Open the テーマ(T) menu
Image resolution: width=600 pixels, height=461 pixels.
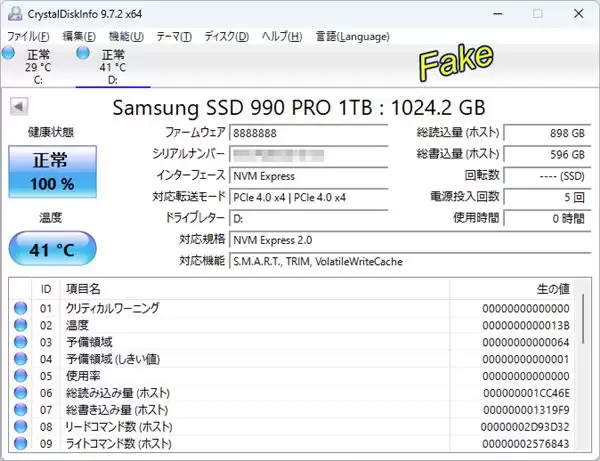172,37
